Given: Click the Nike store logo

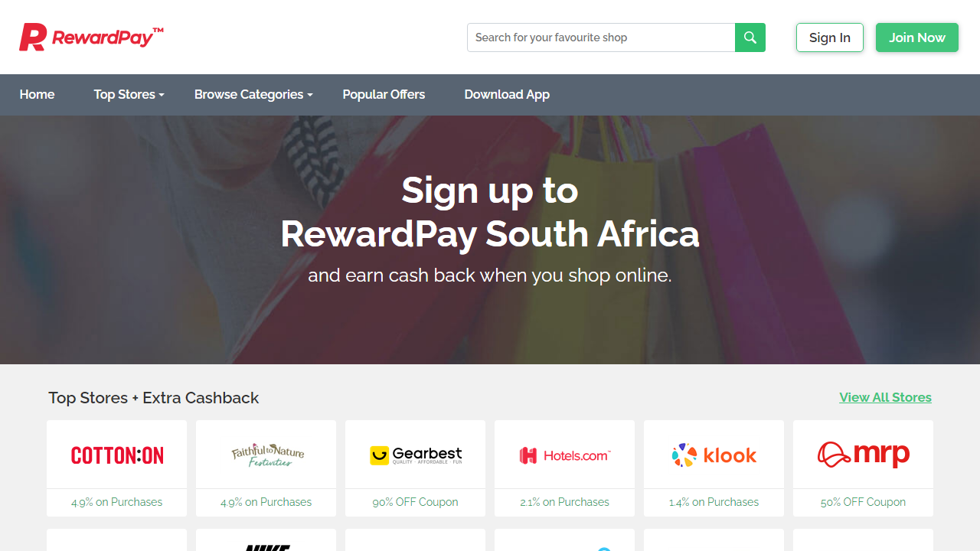Looking at the screenshot, I should click(x=266, y=547).
